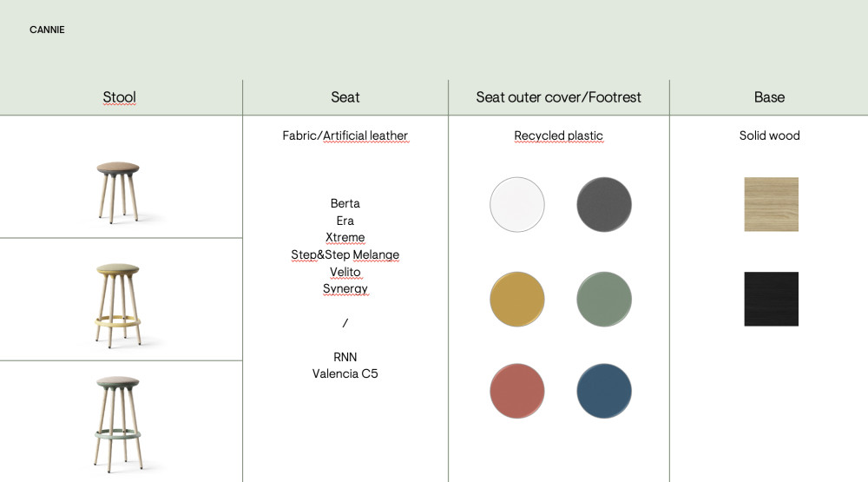868x482 pixels.
Task: Click the Stool column header
Action: coord(120,97)
